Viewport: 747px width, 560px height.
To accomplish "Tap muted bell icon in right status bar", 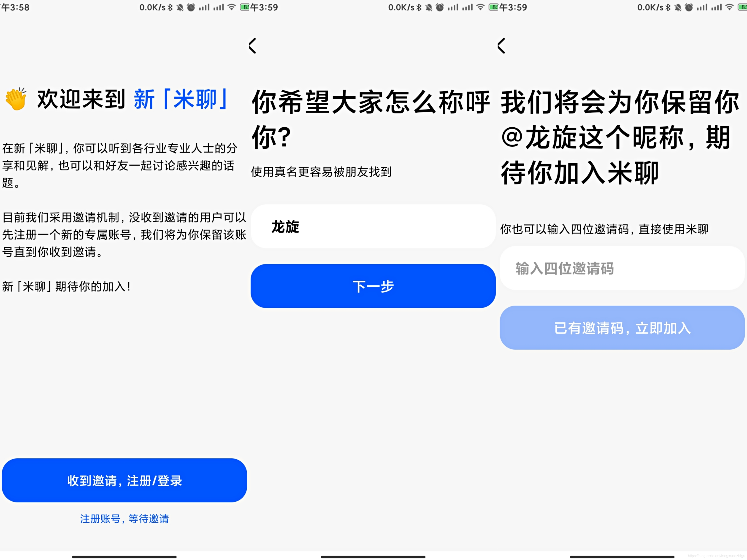I will click(678, 7).
